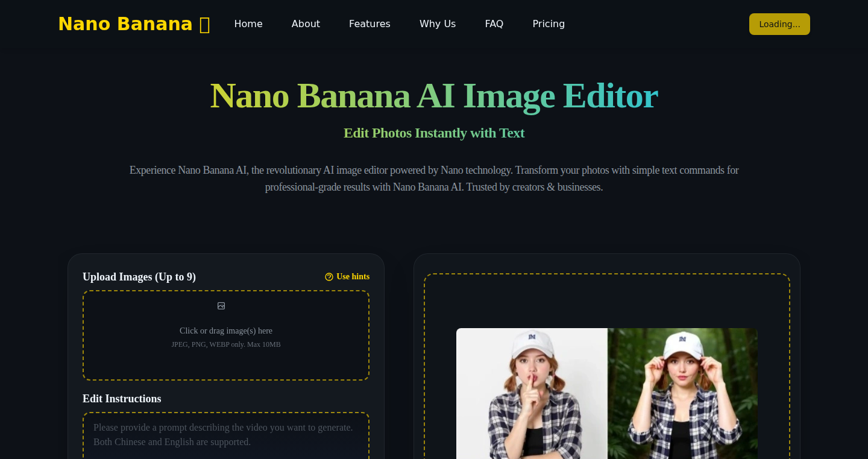The image size is (868, 459).
Task: Focus the Edit Instructions prompt field
Action: coord(226,435)
